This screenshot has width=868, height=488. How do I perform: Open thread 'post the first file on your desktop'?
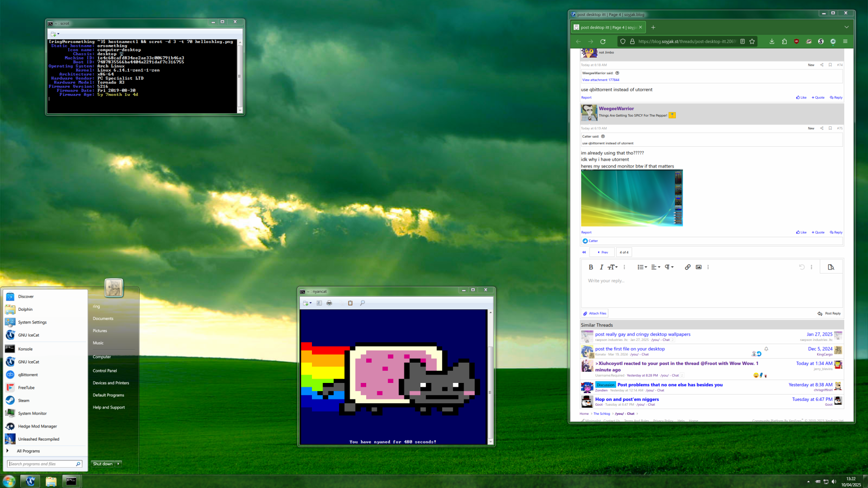[x=630, y=349]
